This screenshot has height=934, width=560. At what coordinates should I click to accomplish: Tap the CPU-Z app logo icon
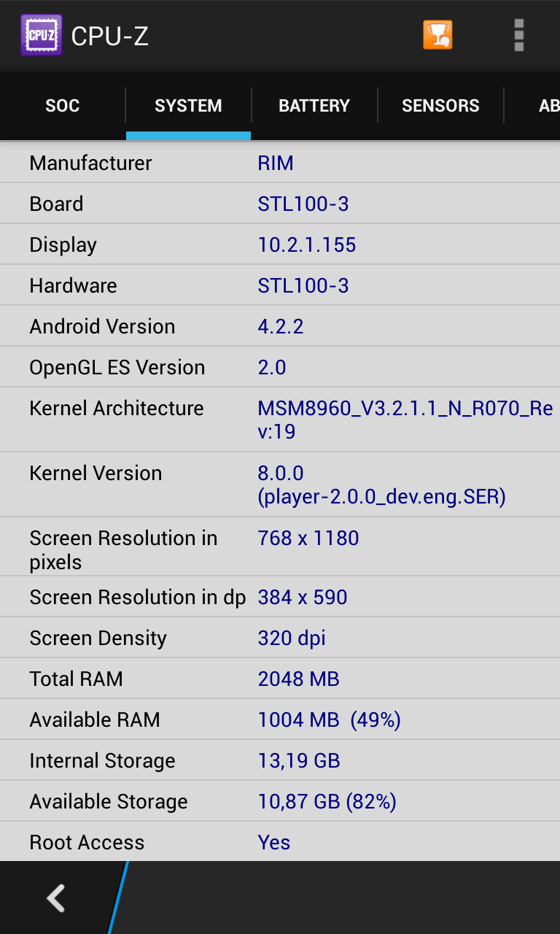[x=41, y=35]
